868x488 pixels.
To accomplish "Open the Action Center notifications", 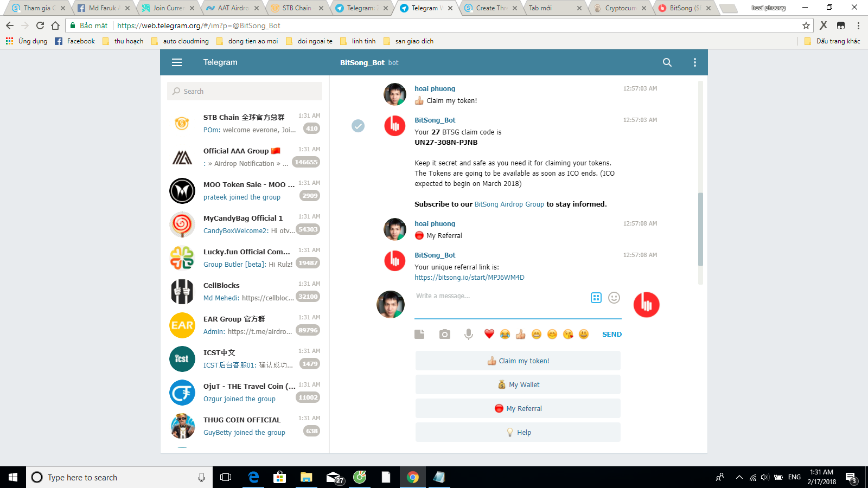I will [x=851, y=477].
